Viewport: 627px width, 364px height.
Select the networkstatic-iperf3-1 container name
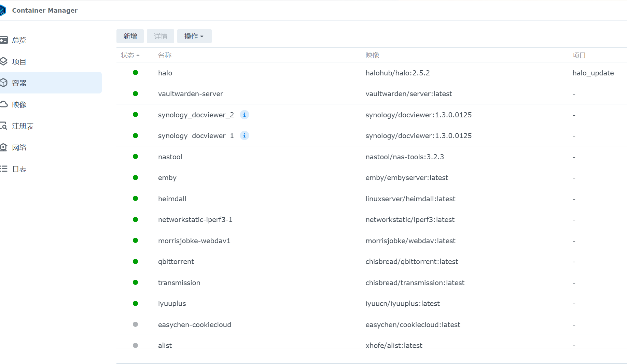pyautogui.click(x=195, y=220)
